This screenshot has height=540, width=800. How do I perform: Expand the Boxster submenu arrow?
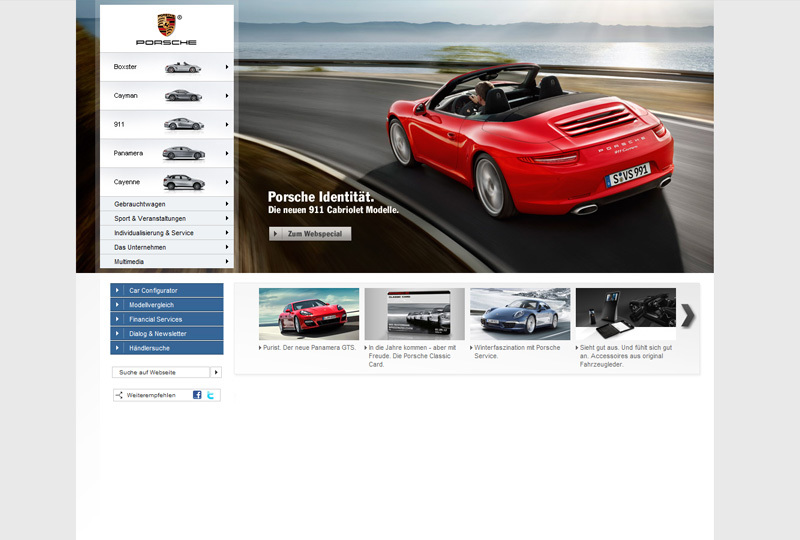click(227, 67)
